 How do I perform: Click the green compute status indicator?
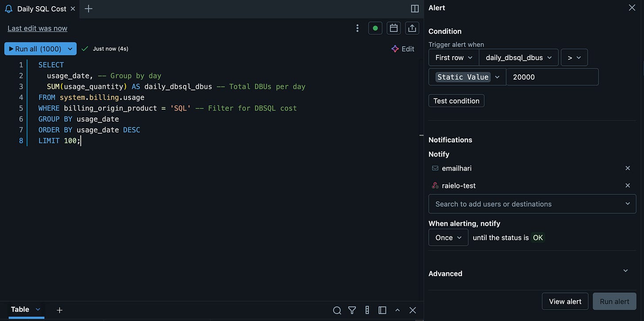point(375,28)
